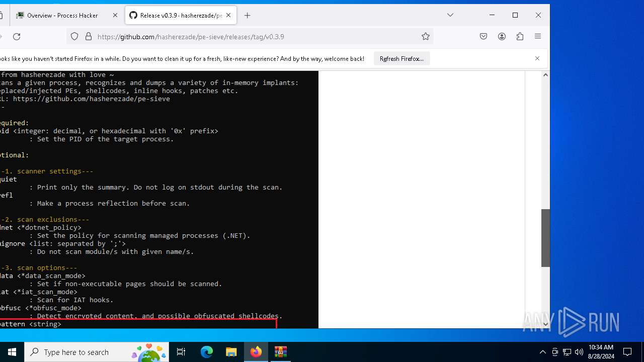This screenshot has width=644, height=362.
Task: Click the taskbar search box
Action: click(98, 352)
